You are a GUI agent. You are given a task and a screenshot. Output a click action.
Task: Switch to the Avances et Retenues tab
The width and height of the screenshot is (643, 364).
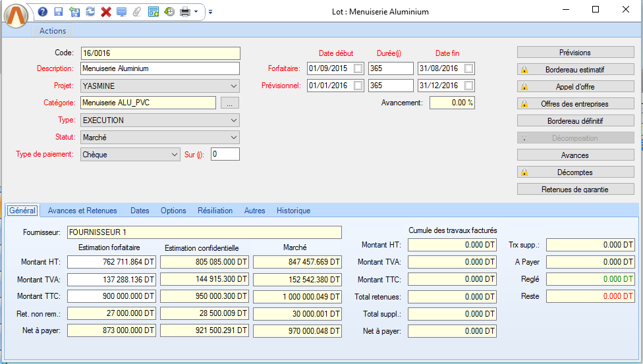[x=82, y=211]
